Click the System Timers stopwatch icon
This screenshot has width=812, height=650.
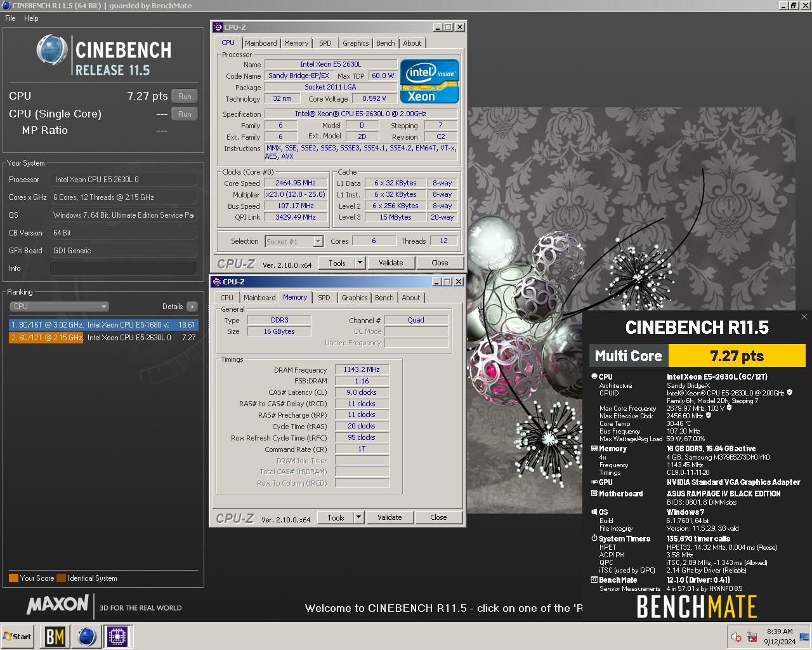coord(594,538)
